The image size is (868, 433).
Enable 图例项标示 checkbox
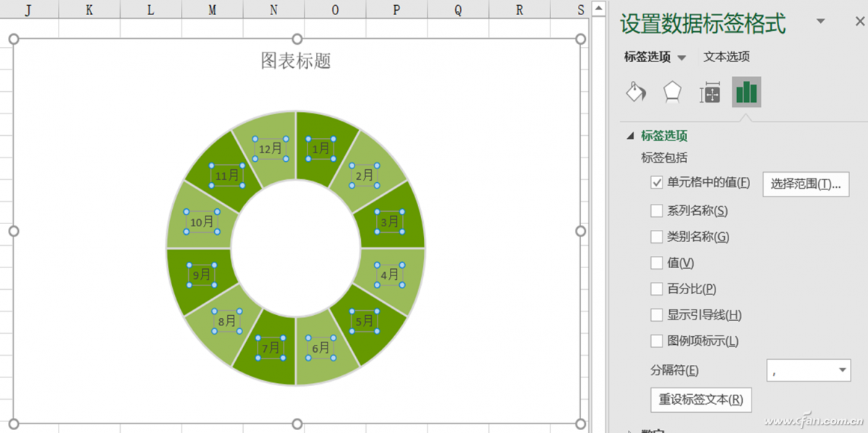tap(657, 341)
